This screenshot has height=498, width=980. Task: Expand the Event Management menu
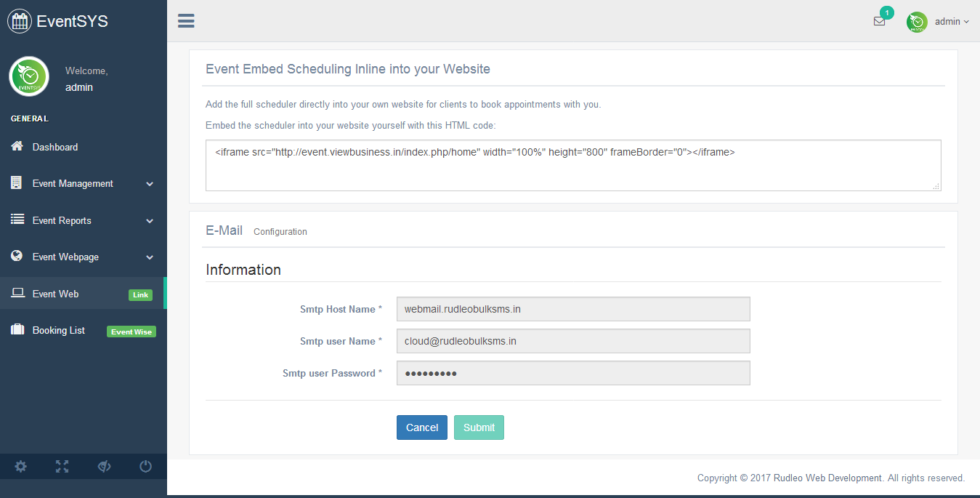pos(83,184)
